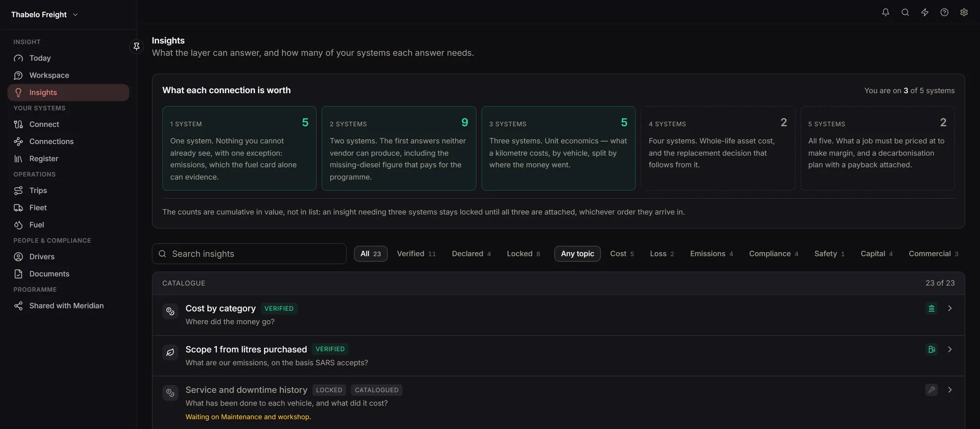Click the Register books icon in sidebar
The width and height of the screenshot is (980, 429).
tap(19, 159)
